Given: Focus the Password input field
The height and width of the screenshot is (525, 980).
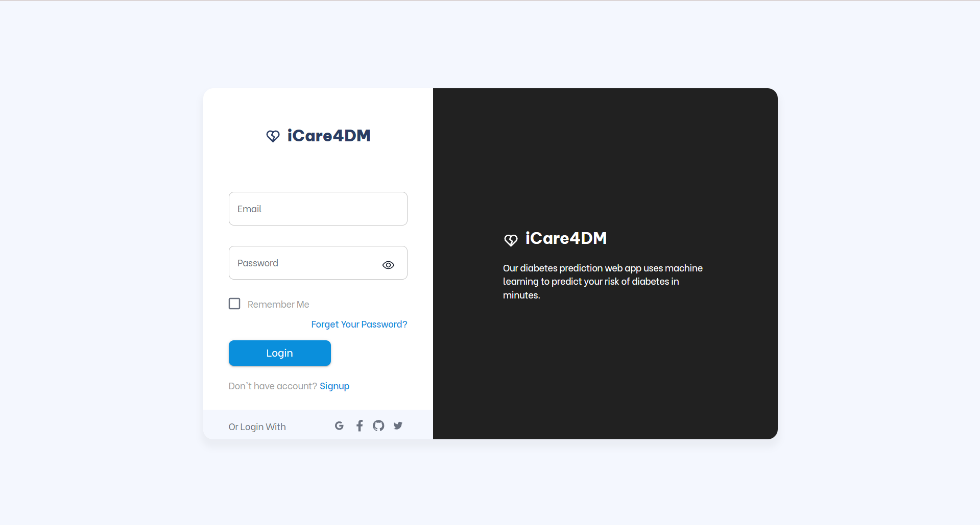Looking at the screenshot, I should 306,263.
